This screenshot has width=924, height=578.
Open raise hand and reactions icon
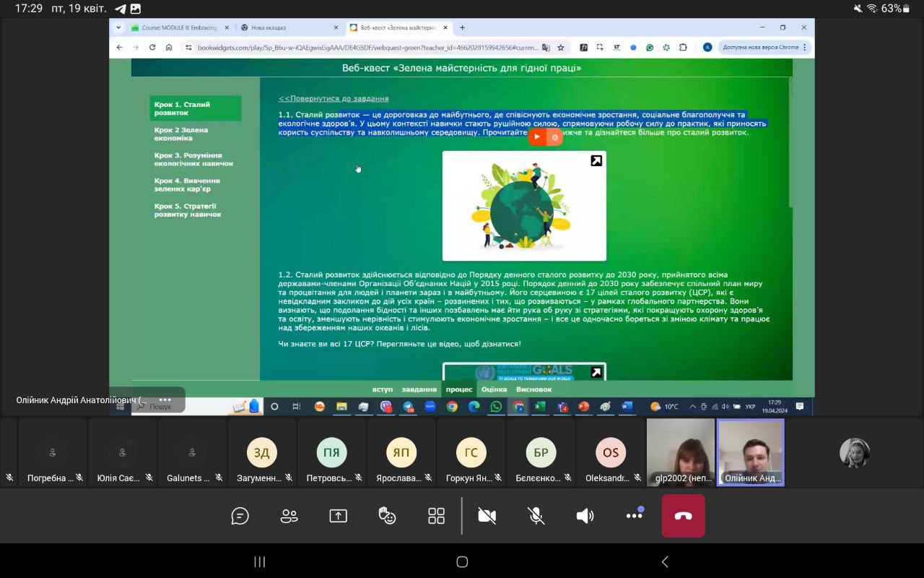388,516
